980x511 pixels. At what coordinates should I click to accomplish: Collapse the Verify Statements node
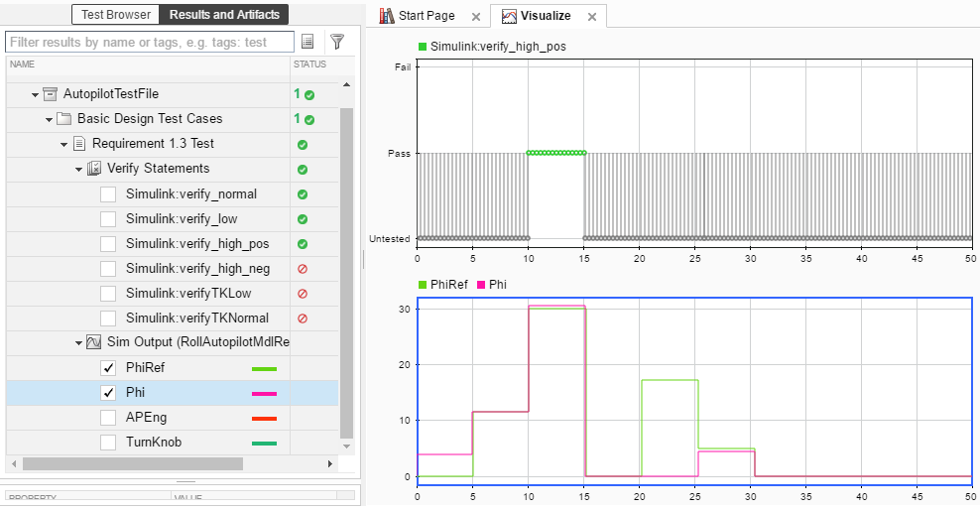78,170
